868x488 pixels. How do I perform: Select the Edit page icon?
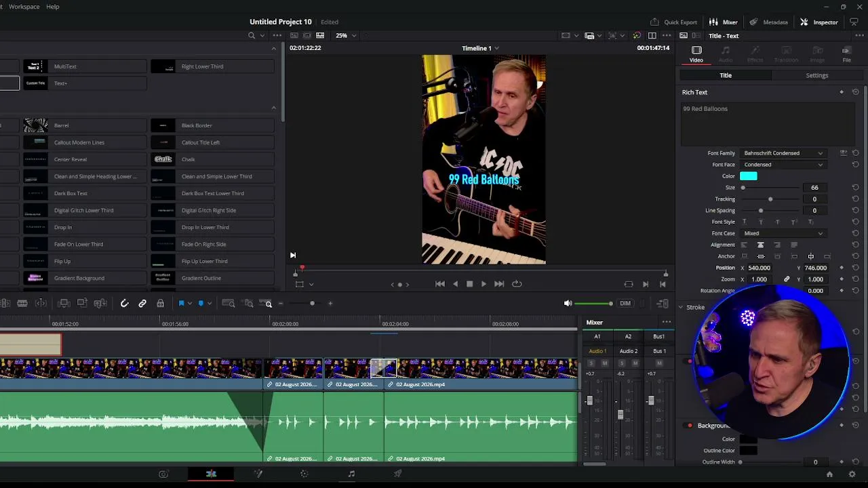coord(211,474)
